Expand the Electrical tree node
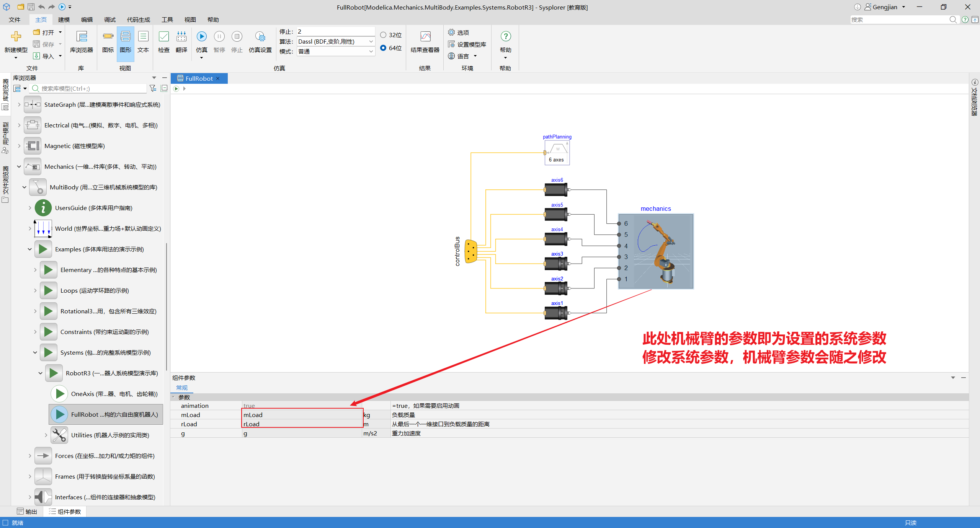The image size is (980, 528). 19,125
